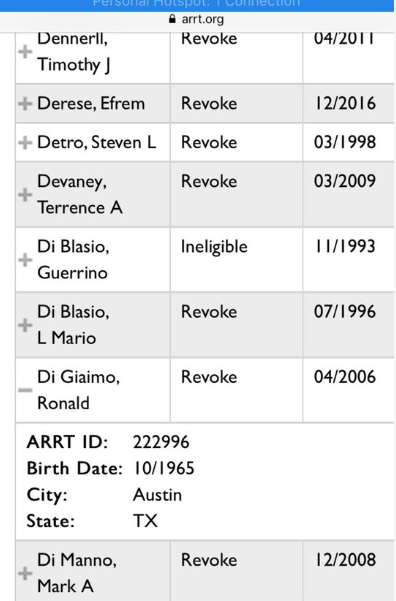Select the name Detro, Steven L
The height and width of the screenshot is (601, 396).
[x=97, y=143]
